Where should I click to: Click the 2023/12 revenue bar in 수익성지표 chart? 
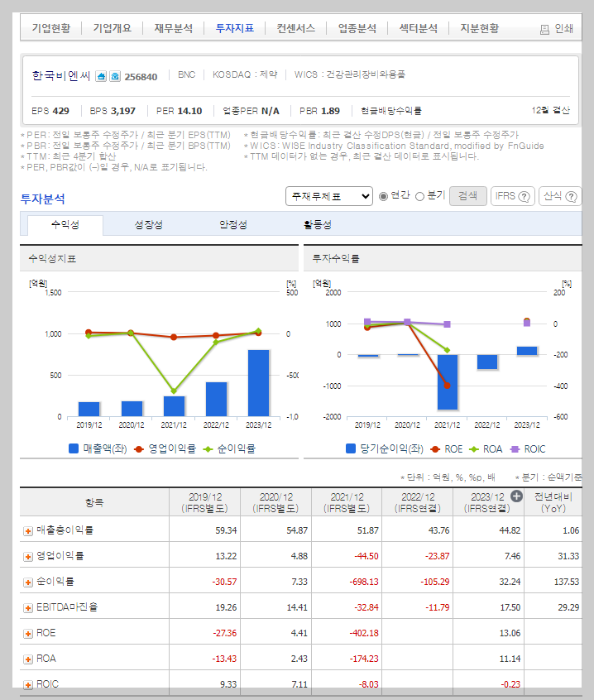pyautogui.click(x=258, y=383)
